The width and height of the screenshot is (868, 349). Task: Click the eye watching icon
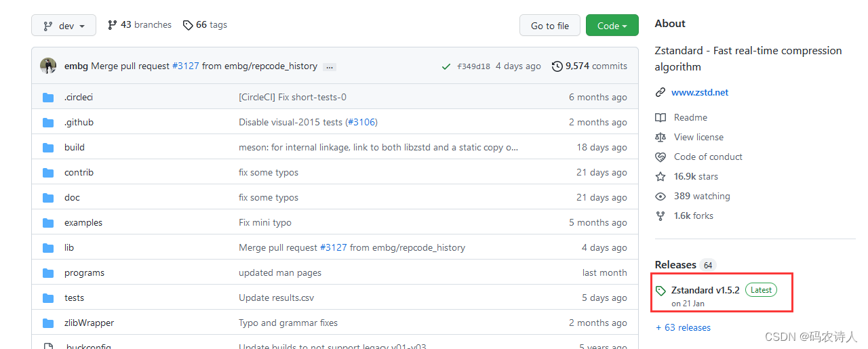660,197
